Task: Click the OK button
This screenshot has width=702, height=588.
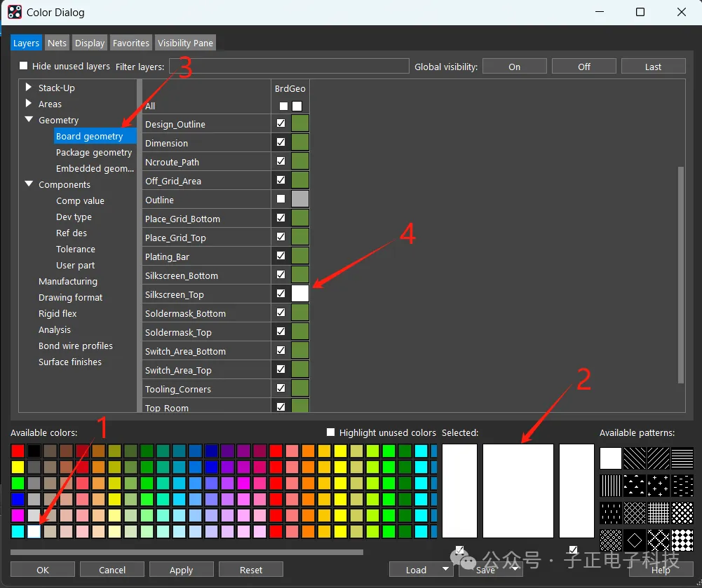Action: (x=43, y=570)
